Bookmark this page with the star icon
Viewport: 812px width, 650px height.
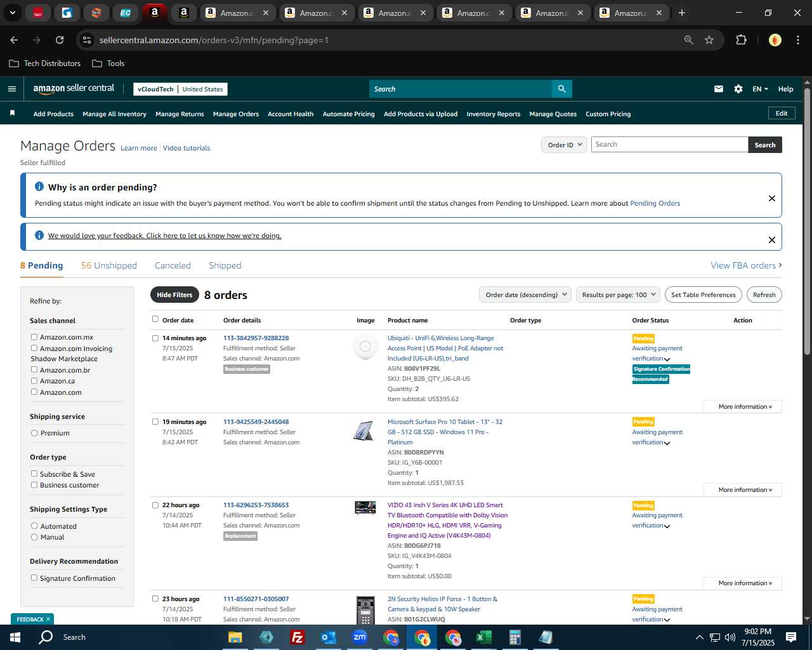click(x=709, y=40)
